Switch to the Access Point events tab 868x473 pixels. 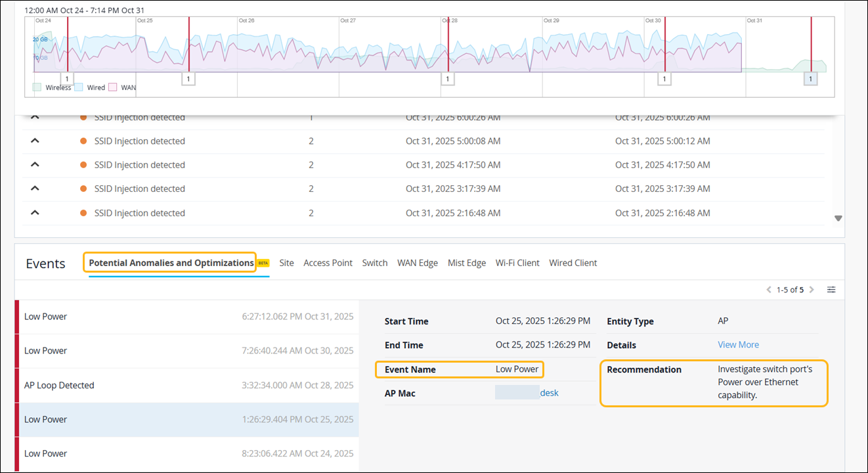328,263
